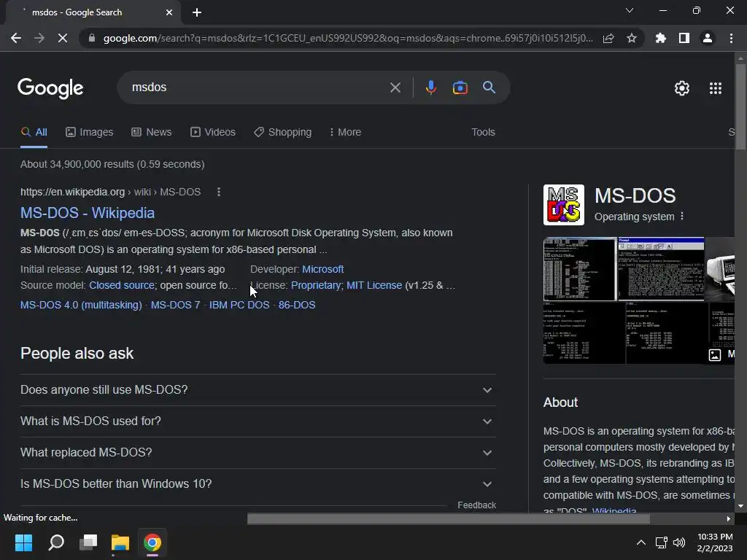
Task: Click Chrome icon on taskbar
Action: [x=152, y=542]
